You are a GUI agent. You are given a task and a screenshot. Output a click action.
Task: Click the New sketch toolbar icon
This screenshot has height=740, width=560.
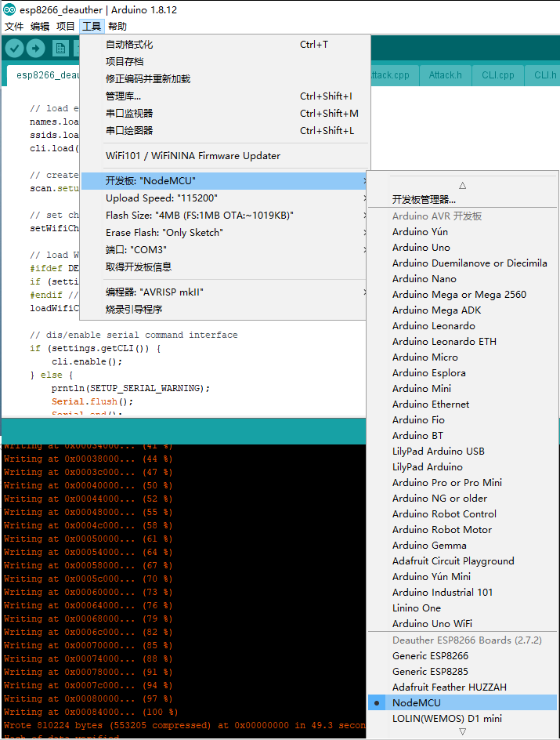tap(60, 49)
